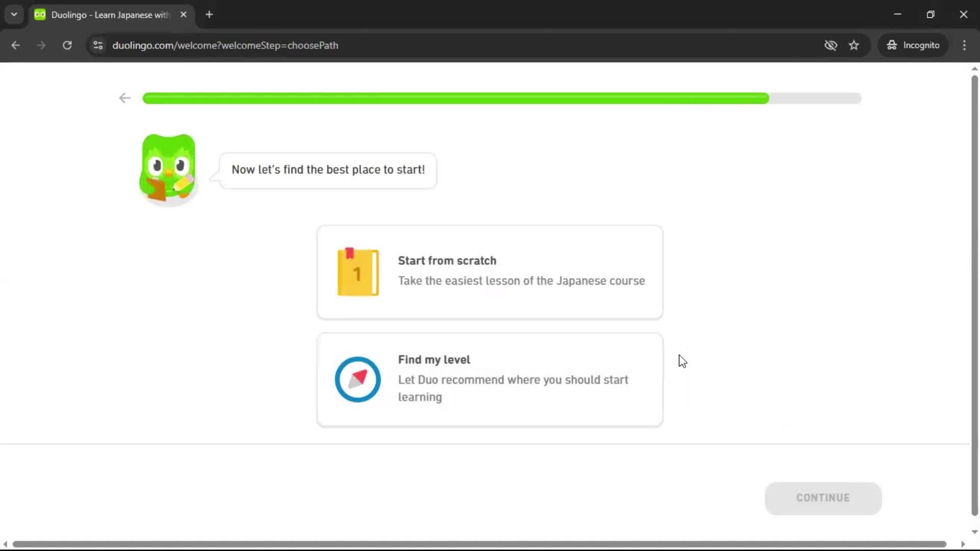Open a new browser tab

point(209,14)
